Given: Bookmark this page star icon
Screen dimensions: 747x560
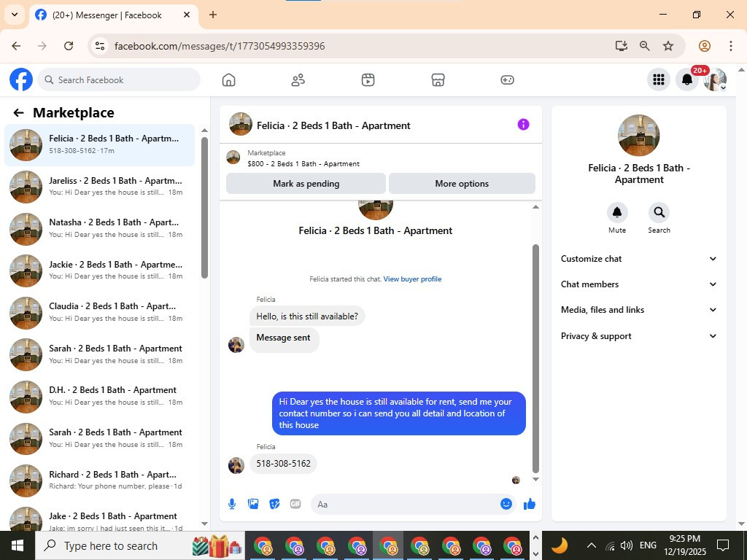Looking at the screenshot, I should click(x=668, y=46).
